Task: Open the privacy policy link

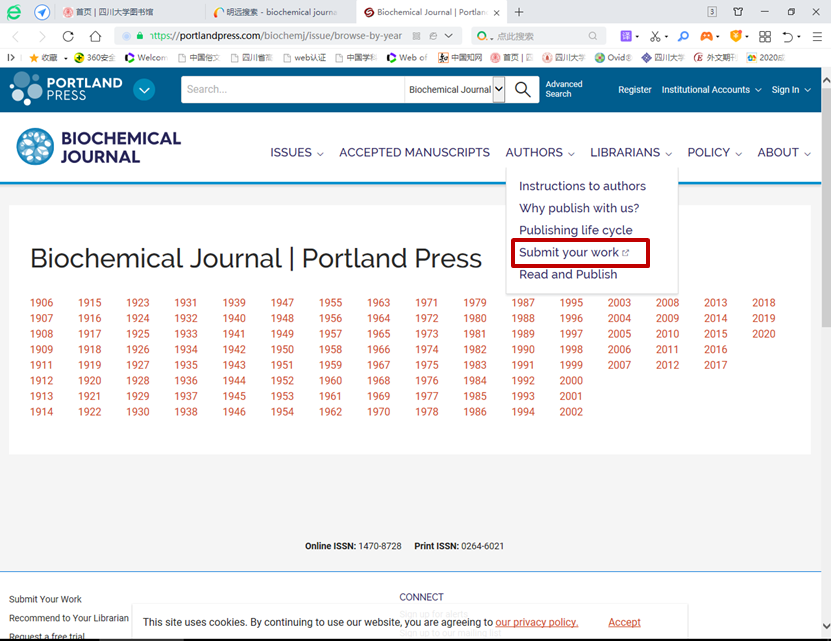Action: [x=536, y=622]
